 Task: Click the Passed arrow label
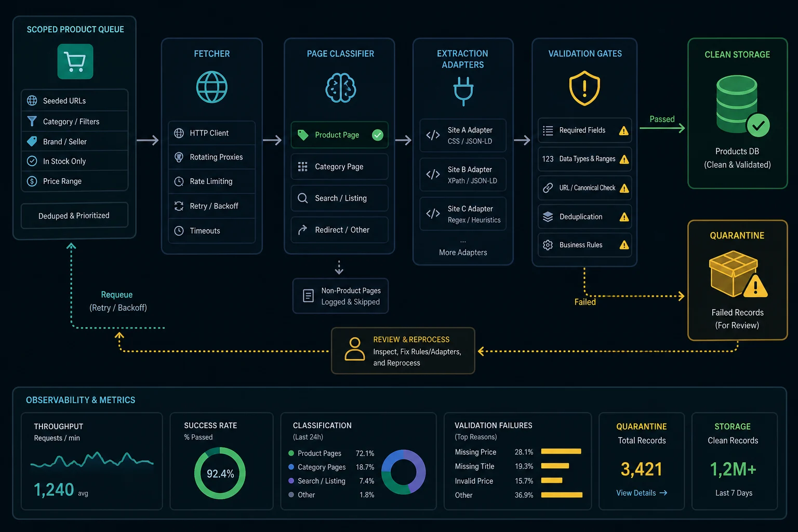[662, 119]
